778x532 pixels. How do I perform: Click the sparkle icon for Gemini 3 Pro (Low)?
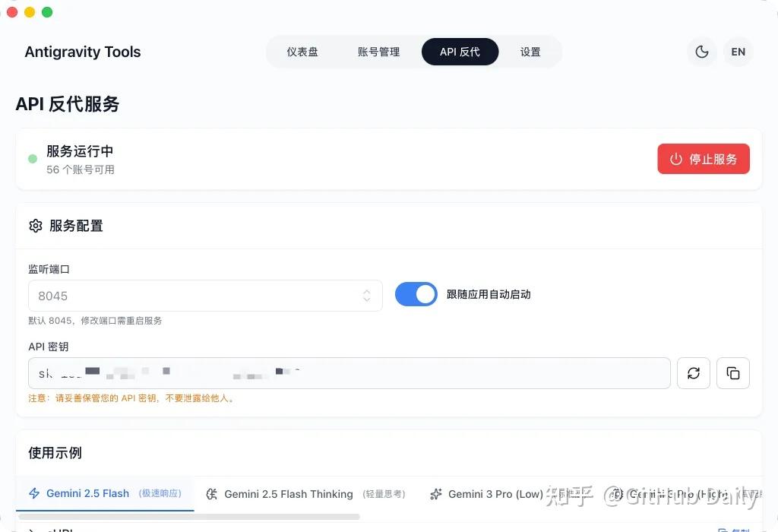point(436,494)
